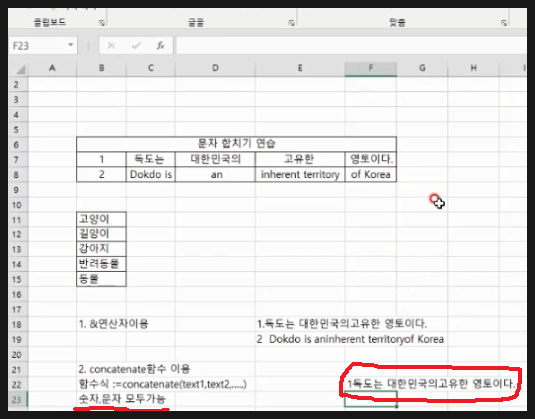
Task: Click the Cancel X icon in formula bar
Action: [x=111, y=45]
